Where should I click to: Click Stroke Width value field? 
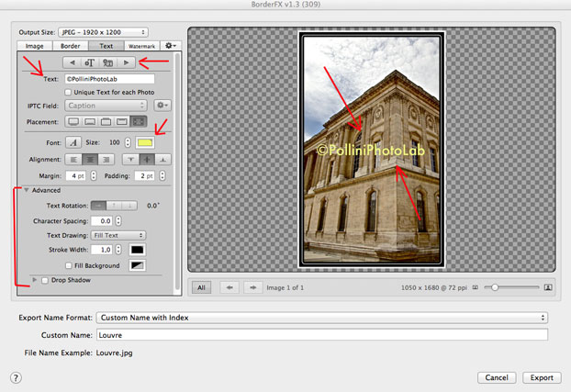point(102,250)
